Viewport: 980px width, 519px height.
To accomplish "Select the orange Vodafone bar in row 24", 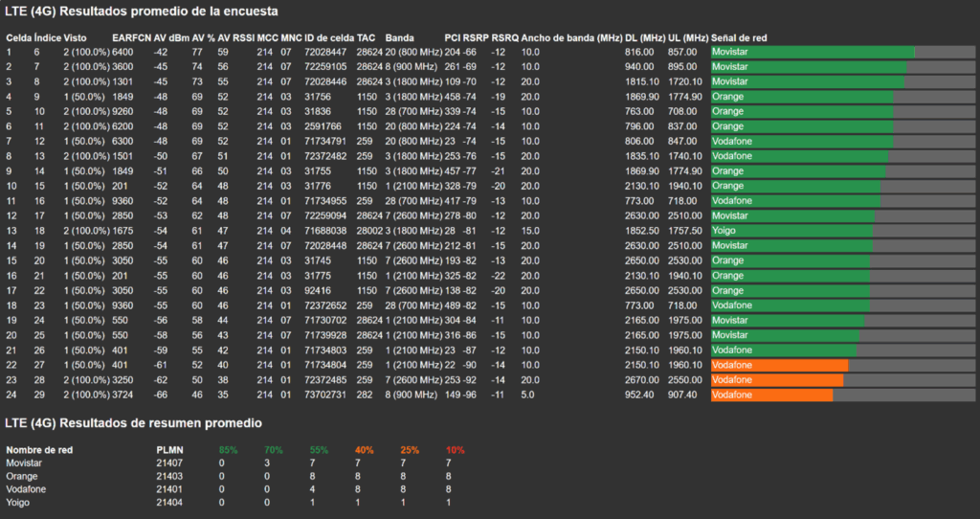I will click(x=771, y=395).
